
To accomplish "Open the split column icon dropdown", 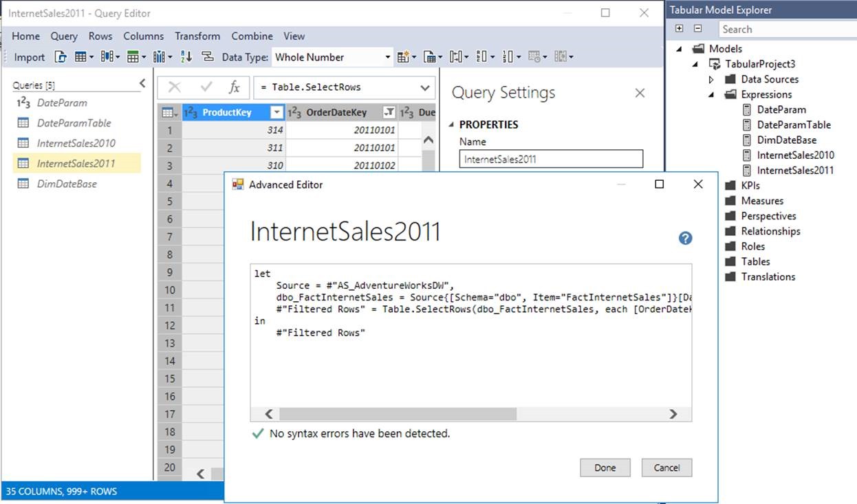I will coord(162,57).
